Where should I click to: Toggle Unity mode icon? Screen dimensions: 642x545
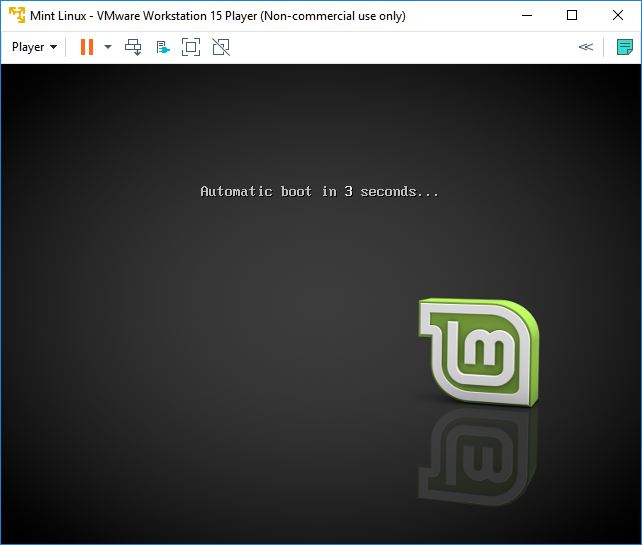(221, 47)
